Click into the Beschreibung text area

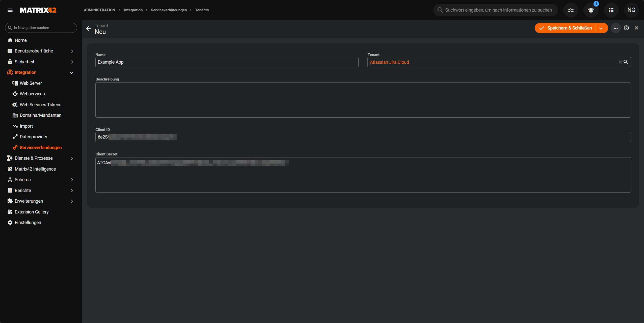(x=363, y=100)
